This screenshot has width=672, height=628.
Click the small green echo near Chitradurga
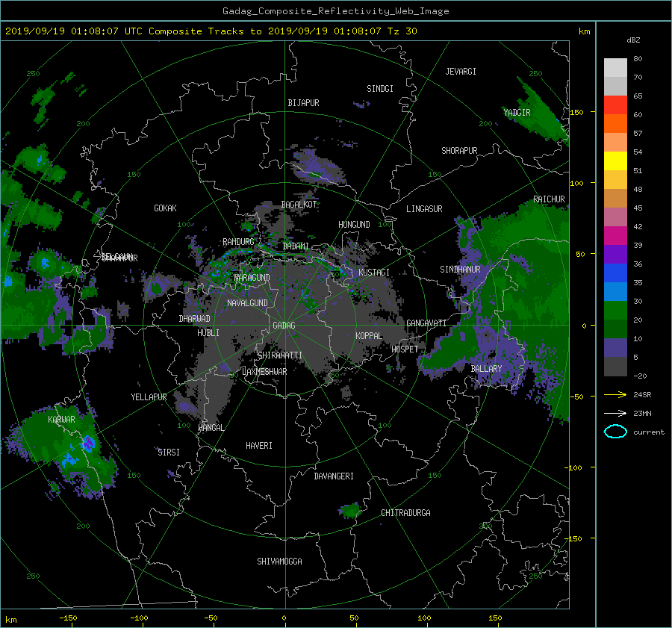point(351,511)
